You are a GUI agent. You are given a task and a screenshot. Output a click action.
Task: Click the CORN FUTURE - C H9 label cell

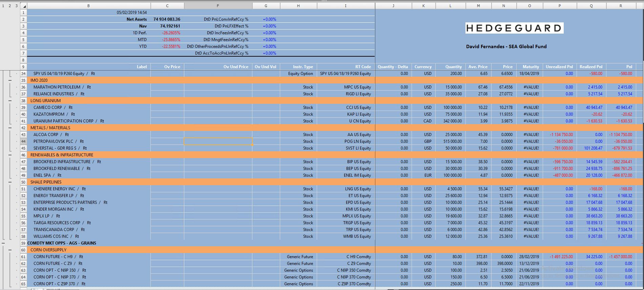tap(89, 257)
